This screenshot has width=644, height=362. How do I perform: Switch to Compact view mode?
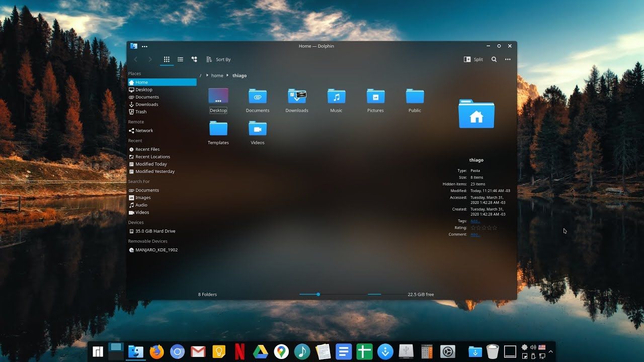[x=180, y=59]
